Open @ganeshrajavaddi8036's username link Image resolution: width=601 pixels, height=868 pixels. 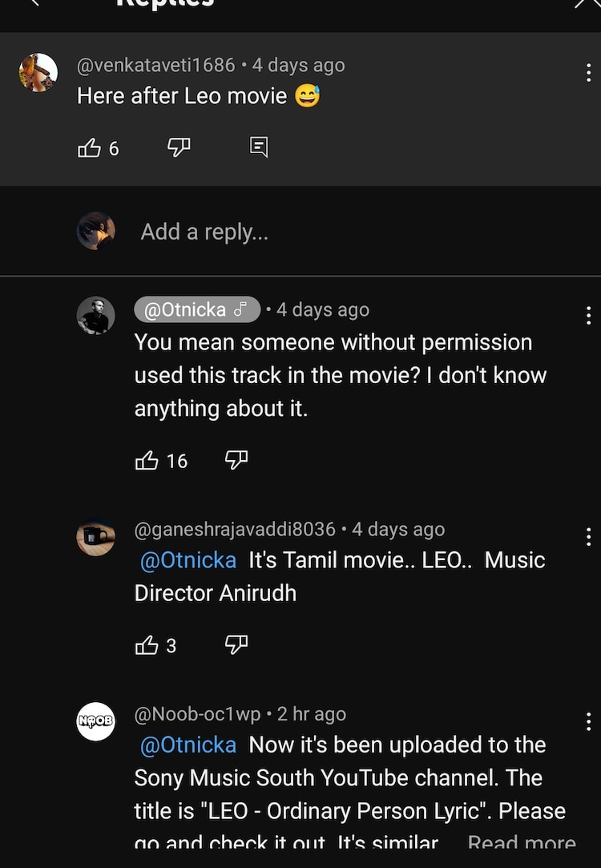(235, 530)
